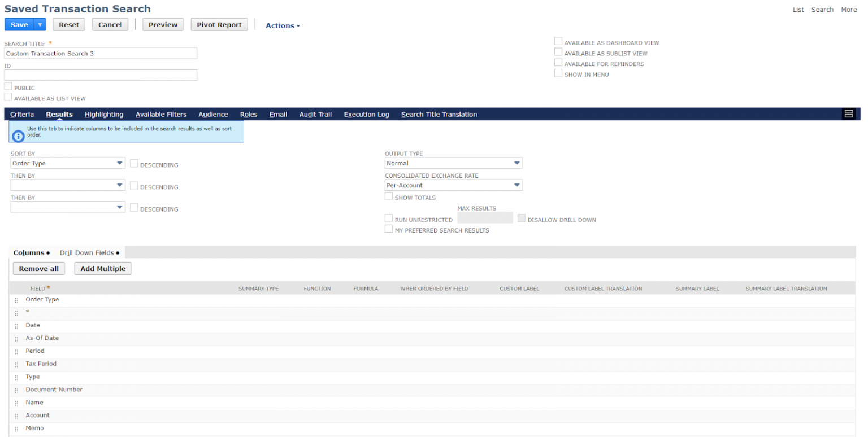Check Available as Dashboard View
Image resolution: width=868 pixels, height=437 pixels.
[558, 42]
